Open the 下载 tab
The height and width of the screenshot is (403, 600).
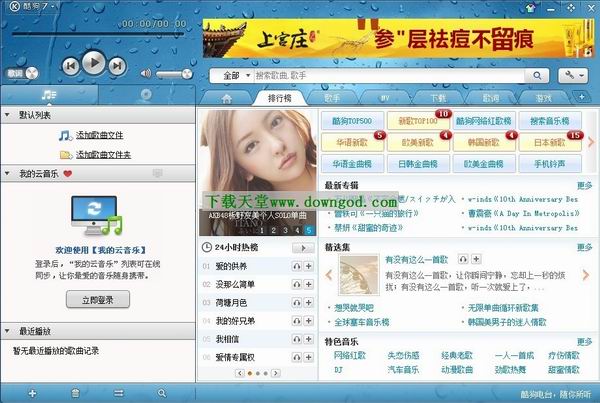[x=438, y=98]
